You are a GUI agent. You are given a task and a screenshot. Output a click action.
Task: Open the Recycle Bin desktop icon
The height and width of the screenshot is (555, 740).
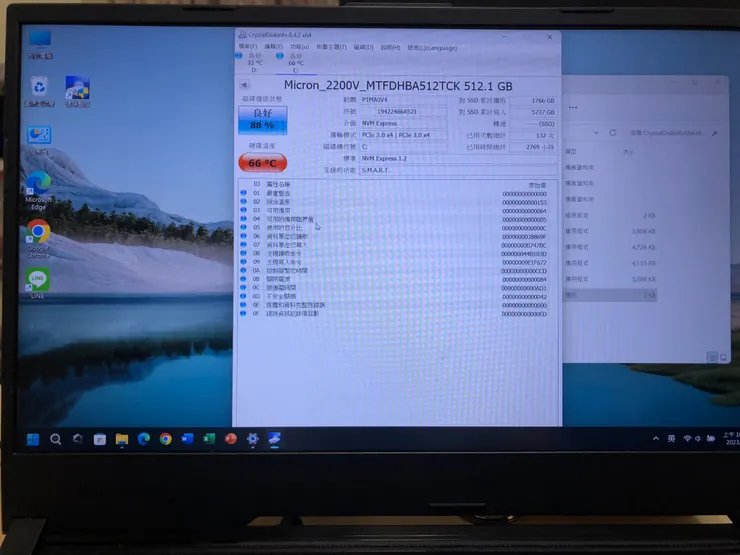[39, 92]
